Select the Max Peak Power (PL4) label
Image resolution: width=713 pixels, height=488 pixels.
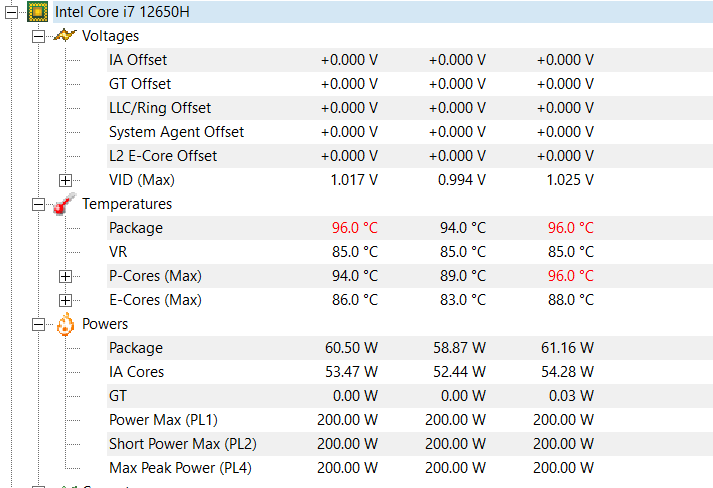click(x=181, y=468)
